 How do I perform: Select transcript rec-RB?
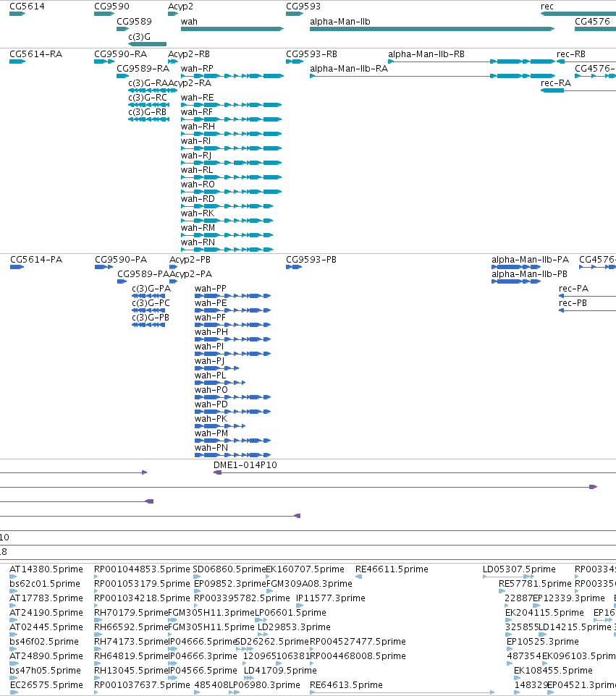click(571, 54)
